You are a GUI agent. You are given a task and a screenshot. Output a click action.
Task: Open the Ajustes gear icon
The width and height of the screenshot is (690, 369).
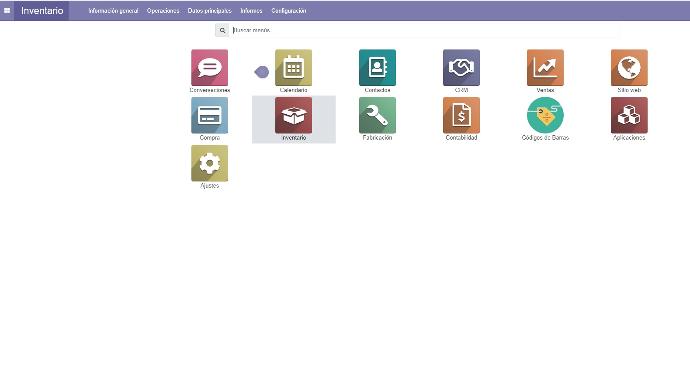209,163
